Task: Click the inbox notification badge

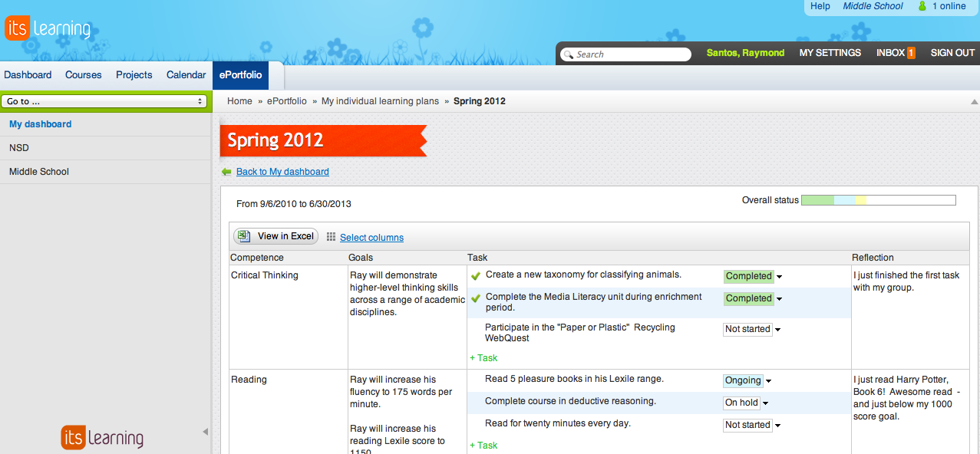Action: point(911,53)
